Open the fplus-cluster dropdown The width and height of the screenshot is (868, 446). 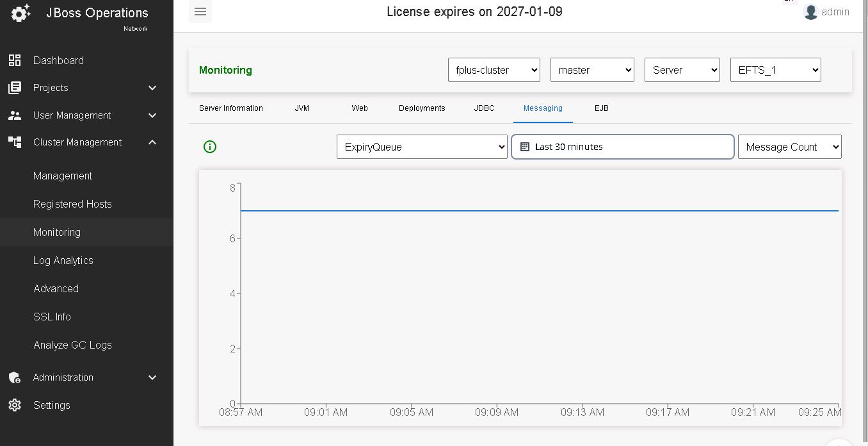(494, 70)
